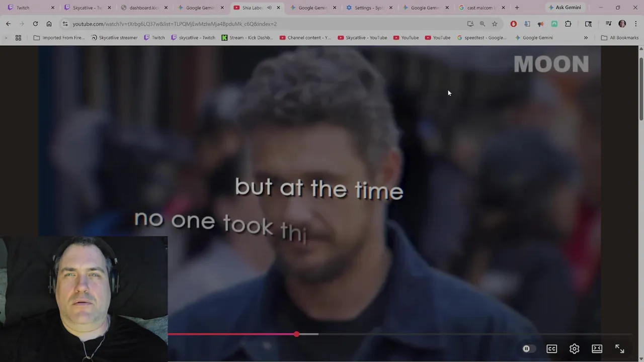The image size is (644, 362).
Task: Open the Chrome three-dot menu
Action: (x=635, y=24)
